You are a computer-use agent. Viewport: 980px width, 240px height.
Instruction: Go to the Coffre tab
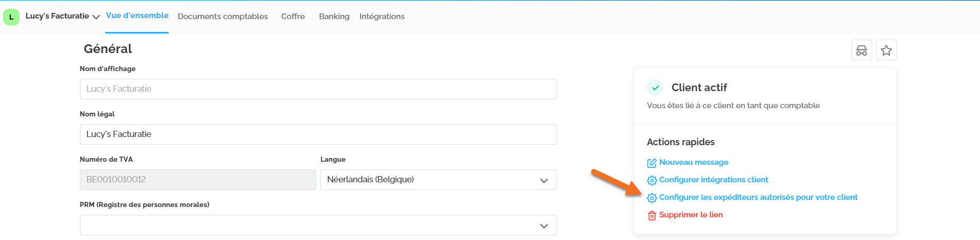(x=293, y=16)
